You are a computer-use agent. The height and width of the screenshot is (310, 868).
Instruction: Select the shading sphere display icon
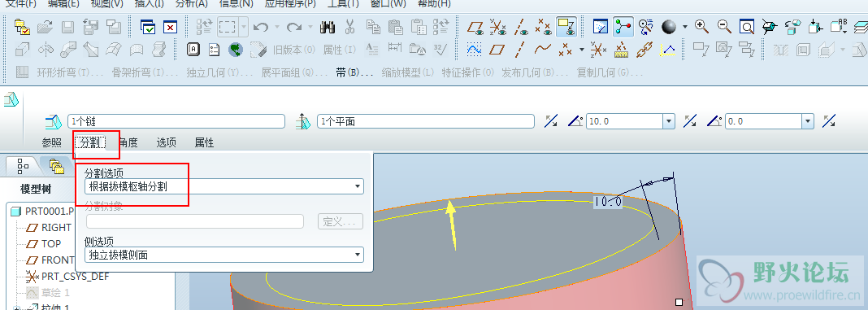[669, 26]
